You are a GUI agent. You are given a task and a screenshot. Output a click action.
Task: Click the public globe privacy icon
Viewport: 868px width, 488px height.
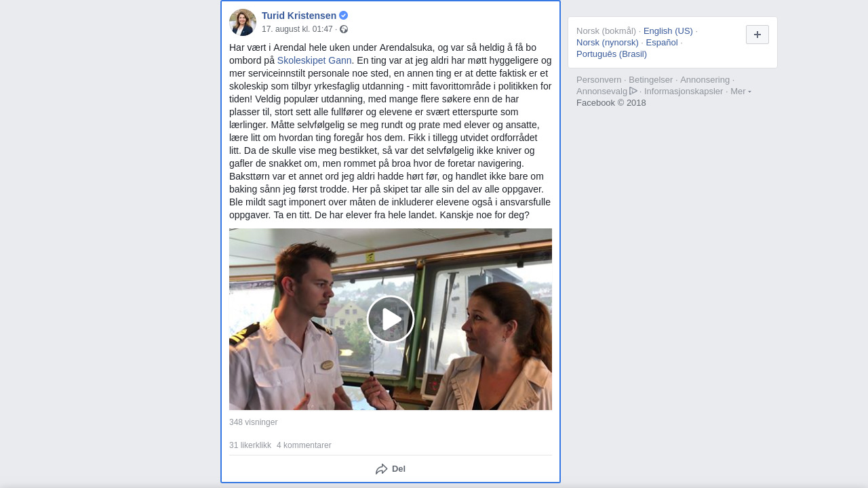click(344, 29)
